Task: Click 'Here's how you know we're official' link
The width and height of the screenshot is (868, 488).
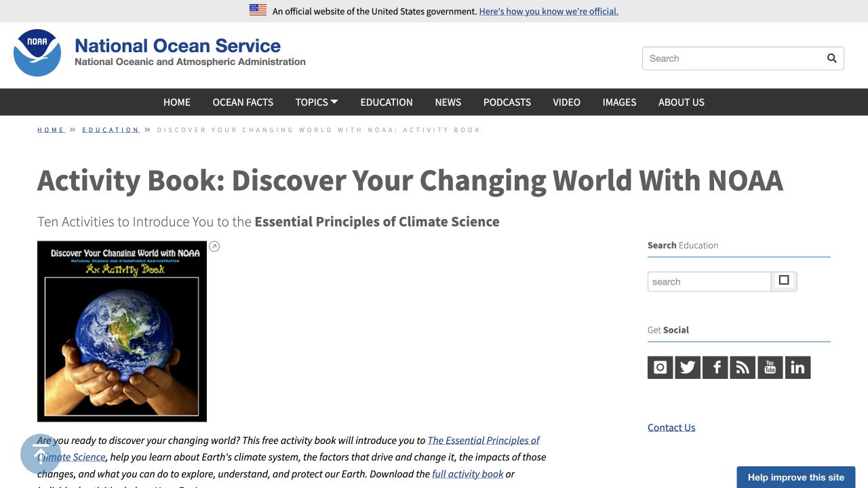Action: tap(549, 12)
